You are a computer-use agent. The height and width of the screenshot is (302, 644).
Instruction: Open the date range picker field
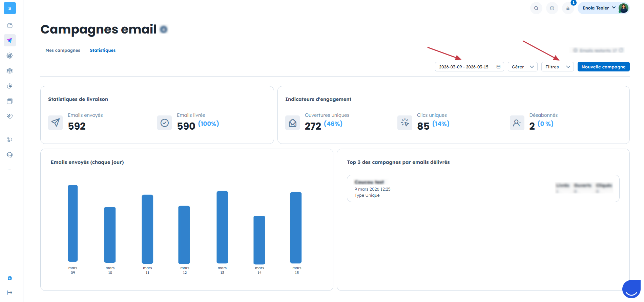tap(469, 67)
